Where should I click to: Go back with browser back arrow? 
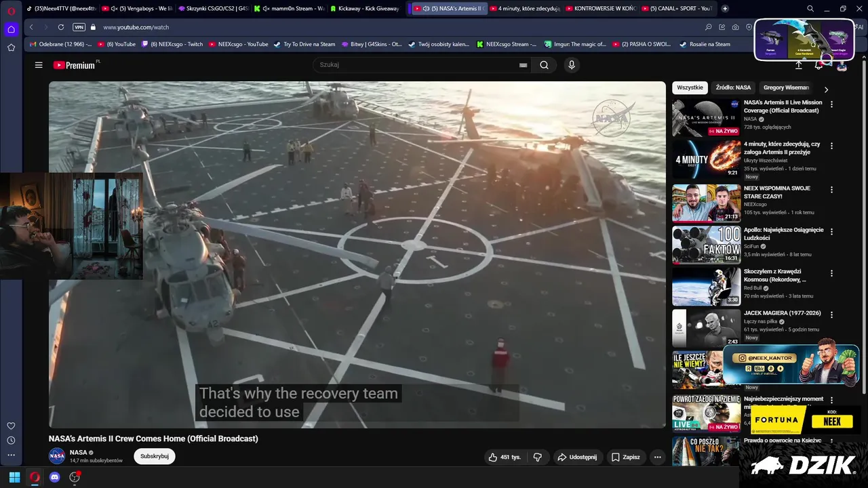coord(31,27)
